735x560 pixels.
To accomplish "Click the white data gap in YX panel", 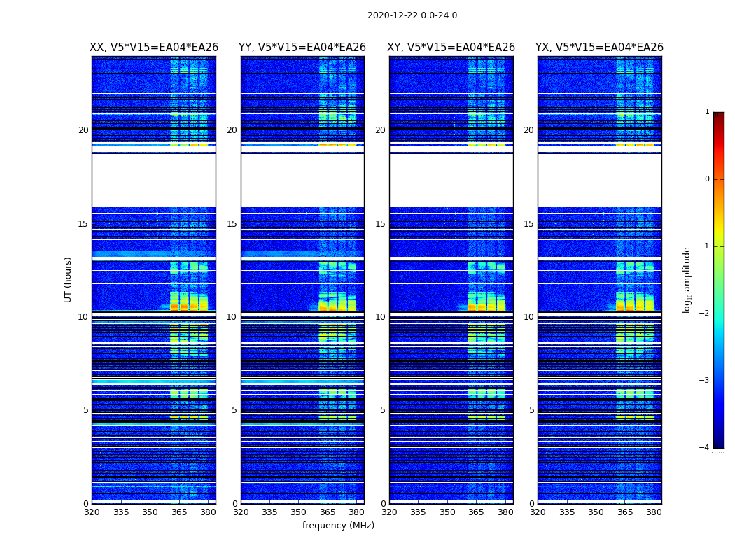I will 599,180.
